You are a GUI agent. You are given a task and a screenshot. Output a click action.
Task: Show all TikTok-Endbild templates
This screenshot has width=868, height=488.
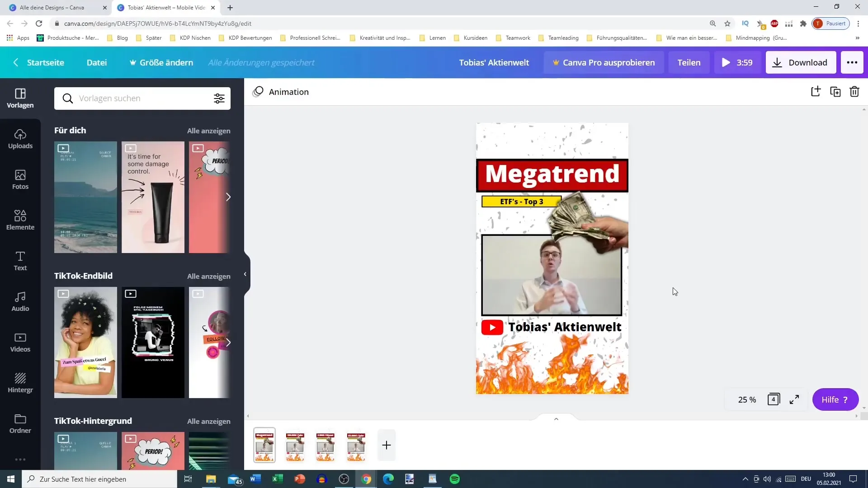(208, 276)
